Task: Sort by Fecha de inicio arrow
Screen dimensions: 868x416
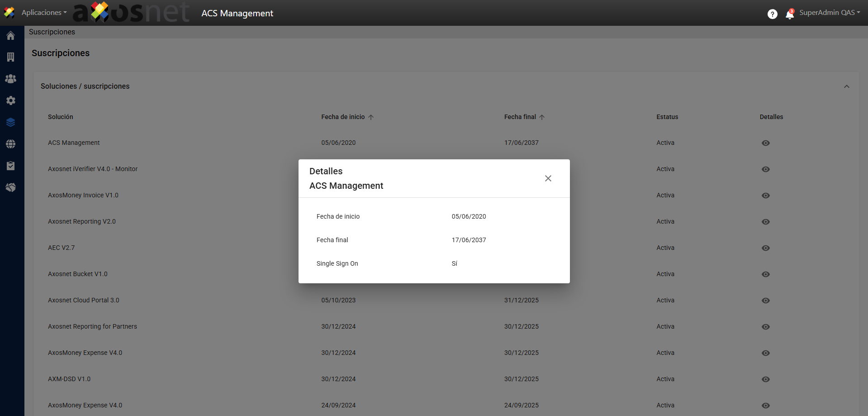Action: pyautogui.click(x=371, y=117)
